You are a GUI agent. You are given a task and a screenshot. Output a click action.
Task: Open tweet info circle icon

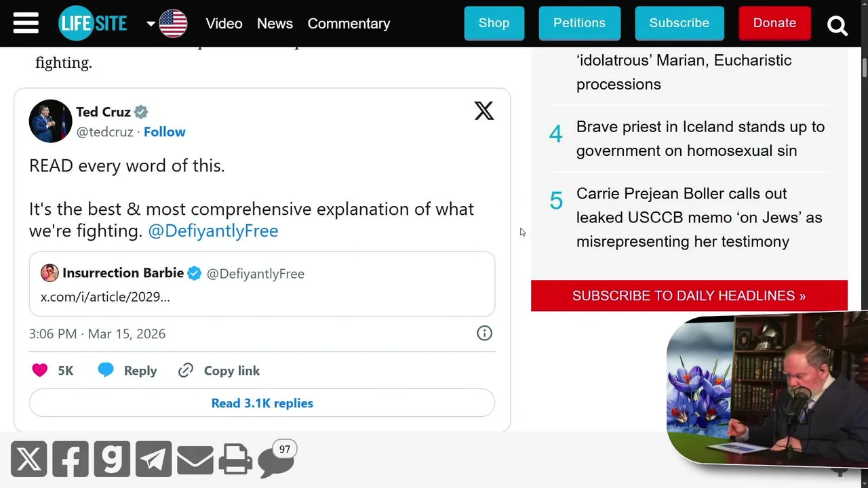pos(484,333)
